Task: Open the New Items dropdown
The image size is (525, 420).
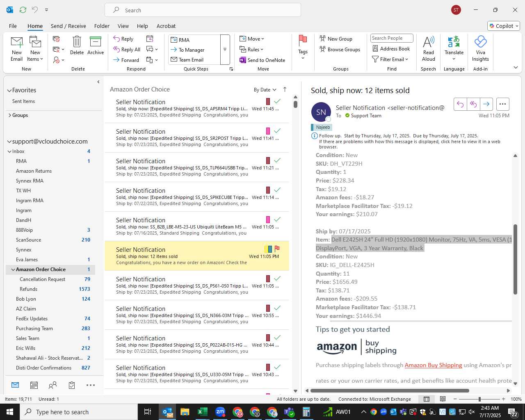Action: click(35, 49)
